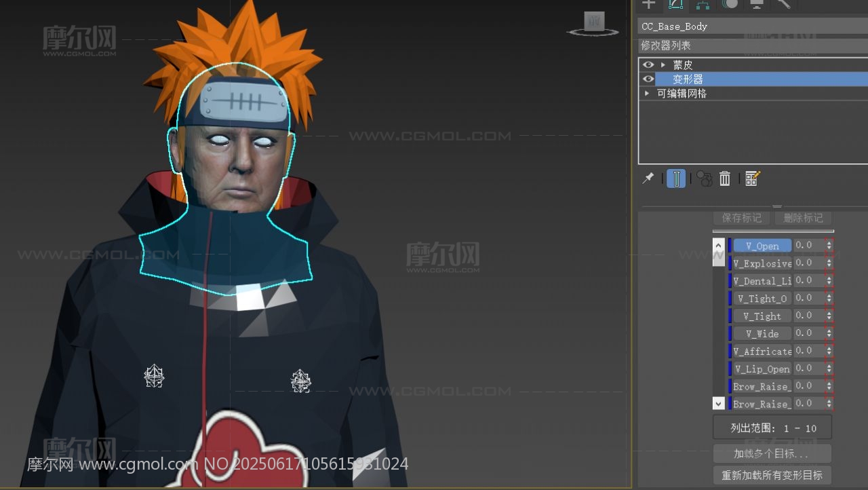Remove modifier with trash icon
Screen dimensions: 868x490
[x=725, y=178]
